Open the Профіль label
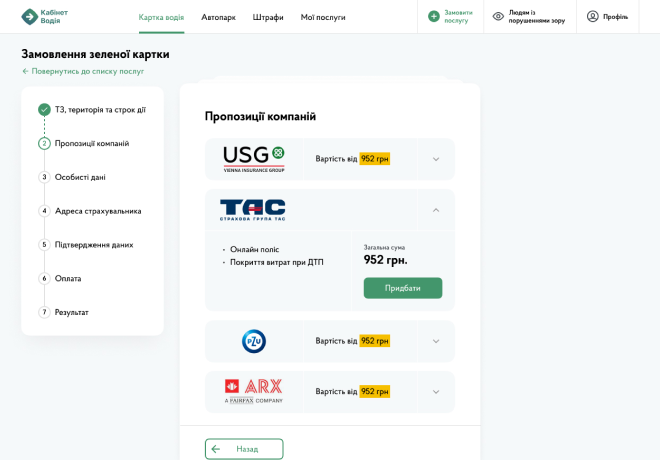 point(615,17)
